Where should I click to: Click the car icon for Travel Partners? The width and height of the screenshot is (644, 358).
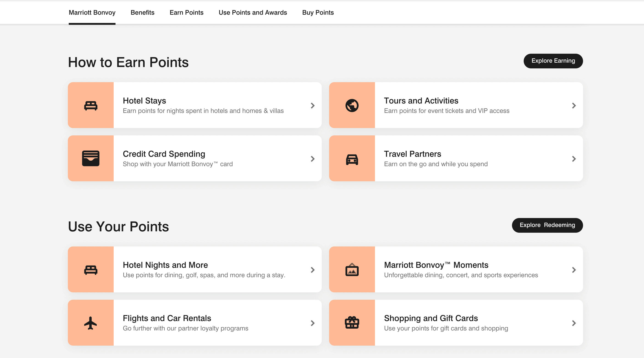(352, 159)
